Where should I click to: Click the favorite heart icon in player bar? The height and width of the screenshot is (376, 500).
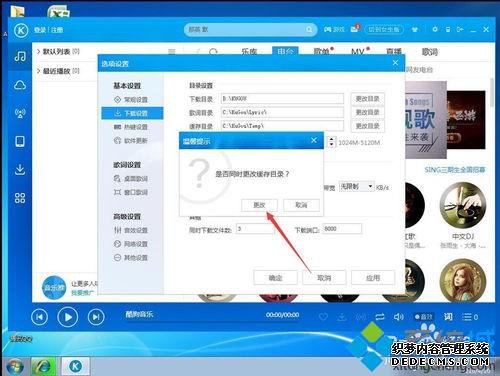coord(323,317)
